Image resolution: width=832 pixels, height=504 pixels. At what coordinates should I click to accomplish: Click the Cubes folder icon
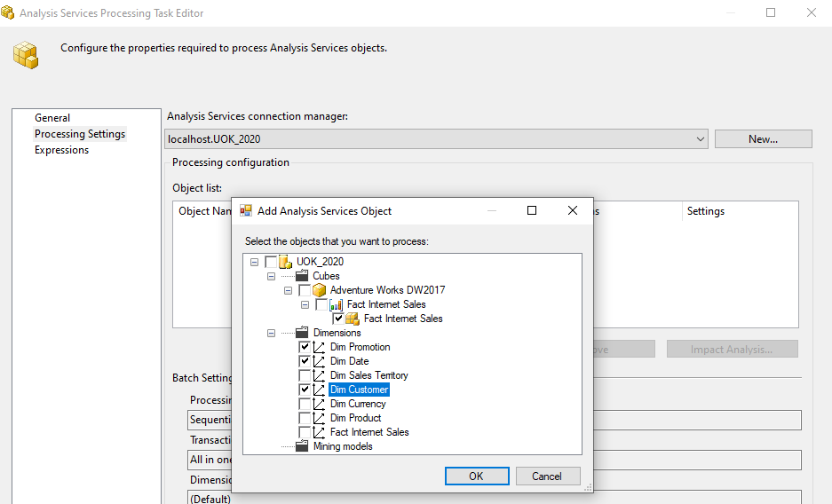click(302, 276)
